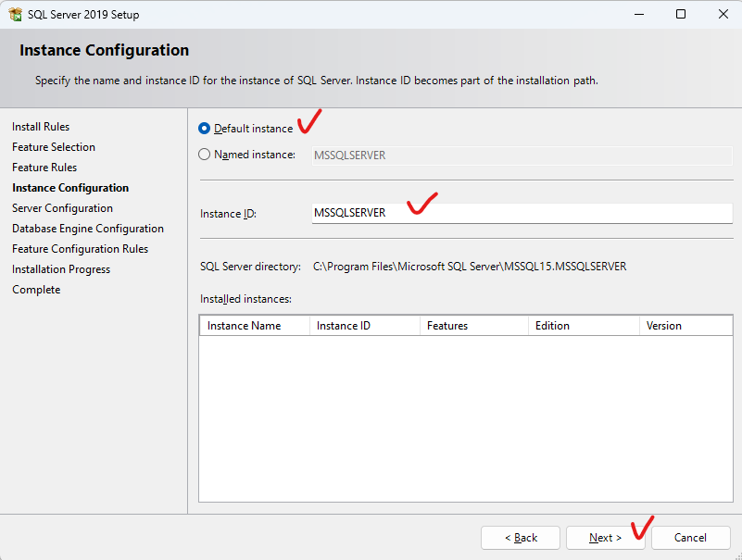Click the Instance ID input field
Screen dimensions: 742x560
522,213
